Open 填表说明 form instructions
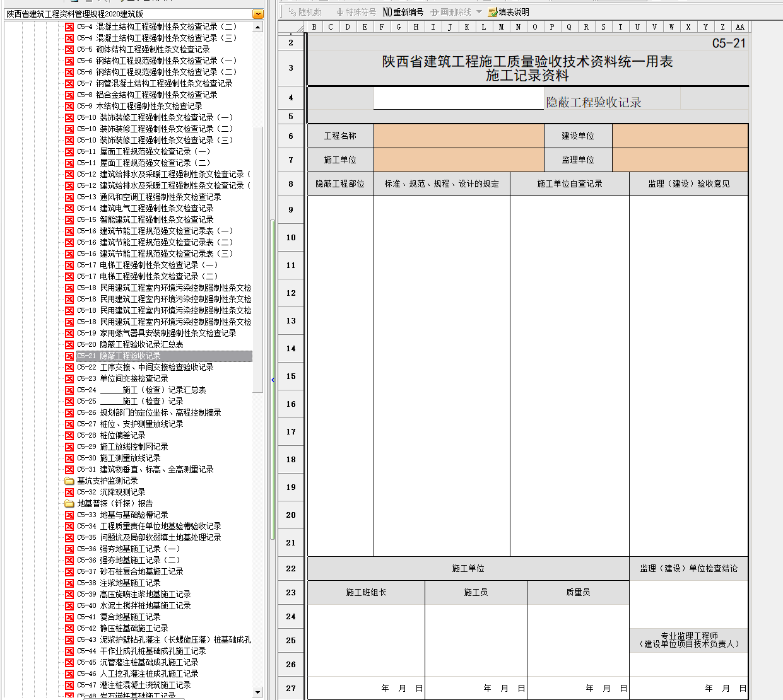This screenshot has height=700, width=783. [508, 12]
